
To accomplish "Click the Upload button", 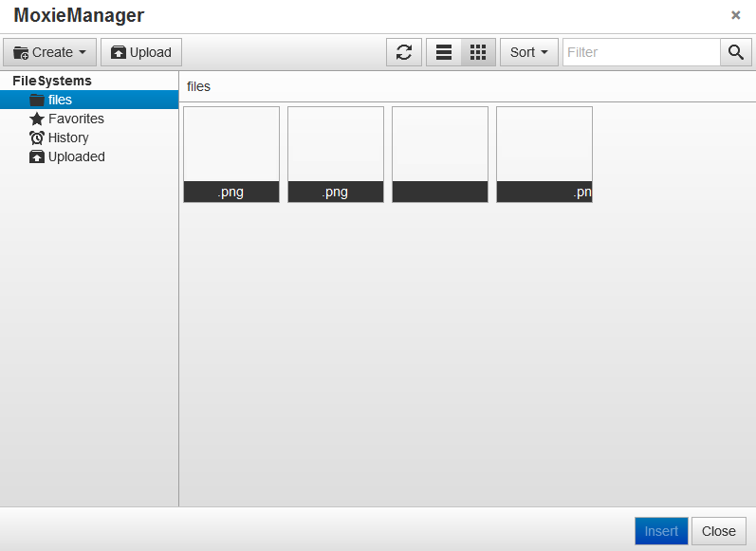I will point(141,52).
